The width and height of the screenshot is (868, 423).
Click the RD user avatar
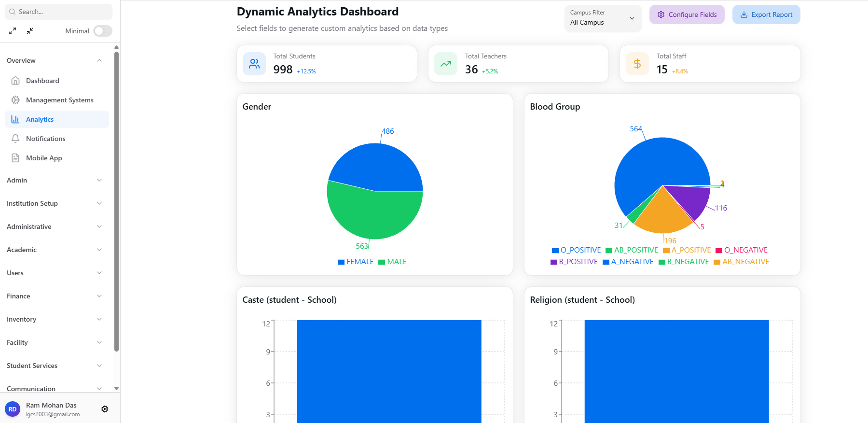click(x=13, y=409)
